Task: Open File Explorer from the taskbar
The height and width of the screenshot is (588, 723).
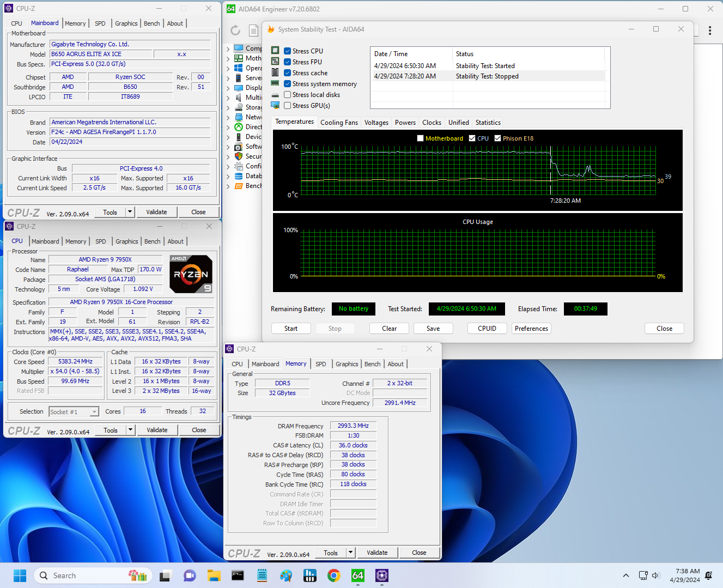Action: pos(214,575)
